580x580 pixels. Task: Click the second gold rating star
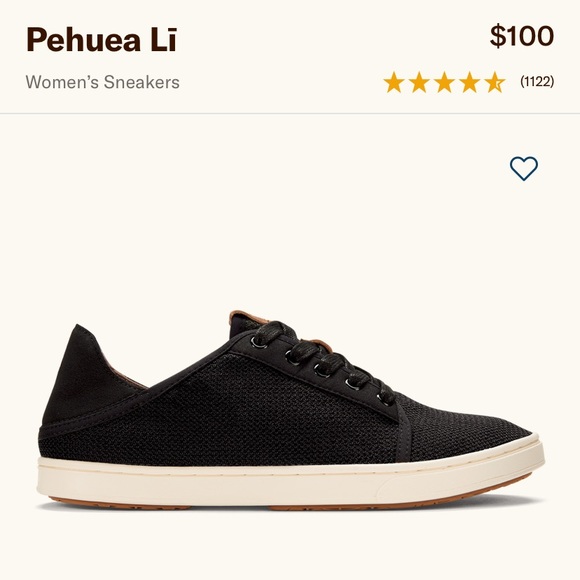pos(419,82)
